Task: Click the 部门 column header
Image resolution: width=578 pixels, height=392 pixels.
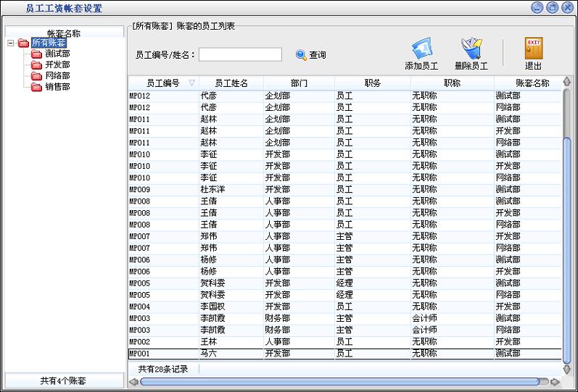Action: click(298, 83)
